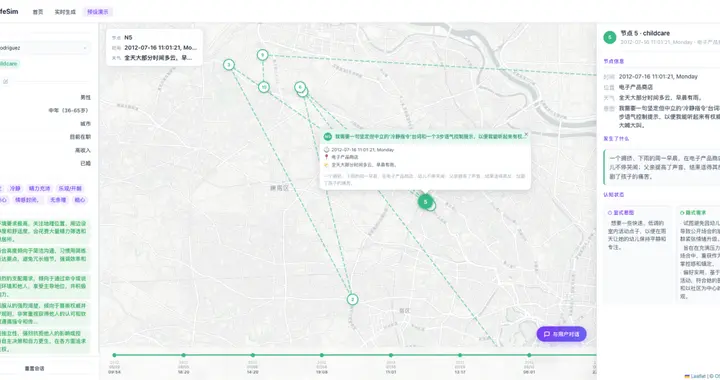Click the 节点信息 section heading
Viewport: 720px width, 380px height.
[x=613, y=61]
